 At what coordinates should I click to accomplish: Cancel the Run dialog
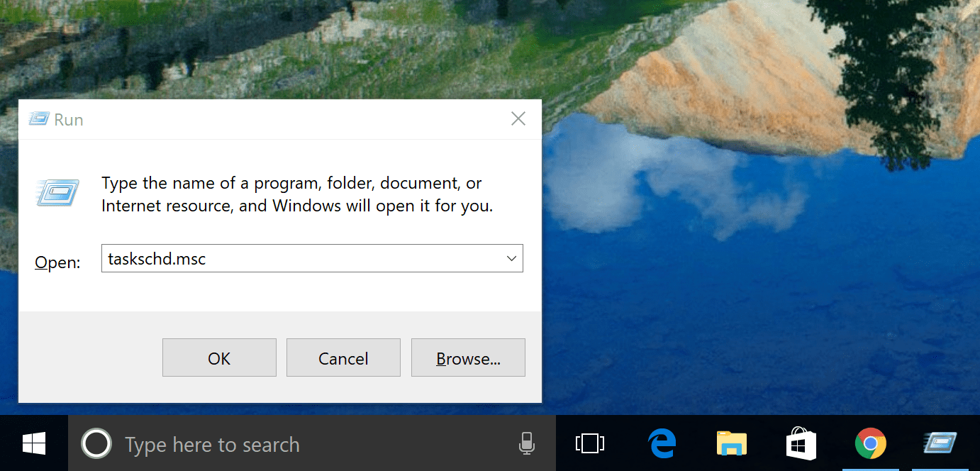click(343, 358)
